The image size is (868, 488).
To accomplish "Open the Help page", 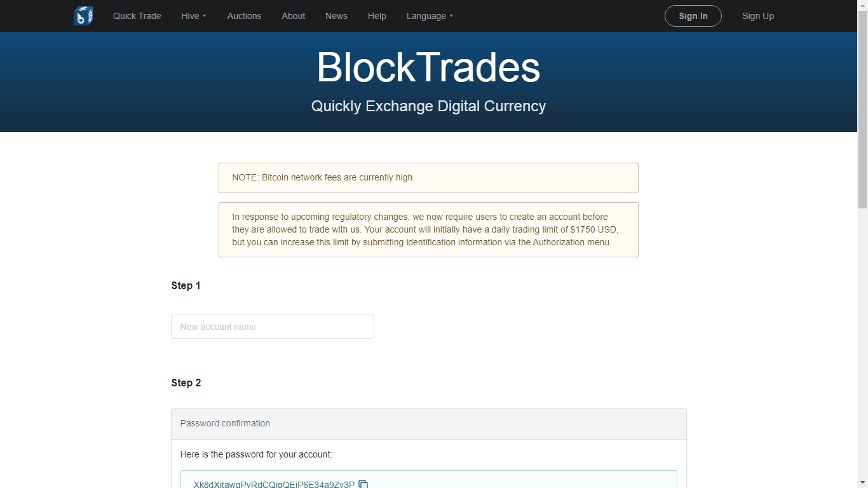I will (377, 16).
